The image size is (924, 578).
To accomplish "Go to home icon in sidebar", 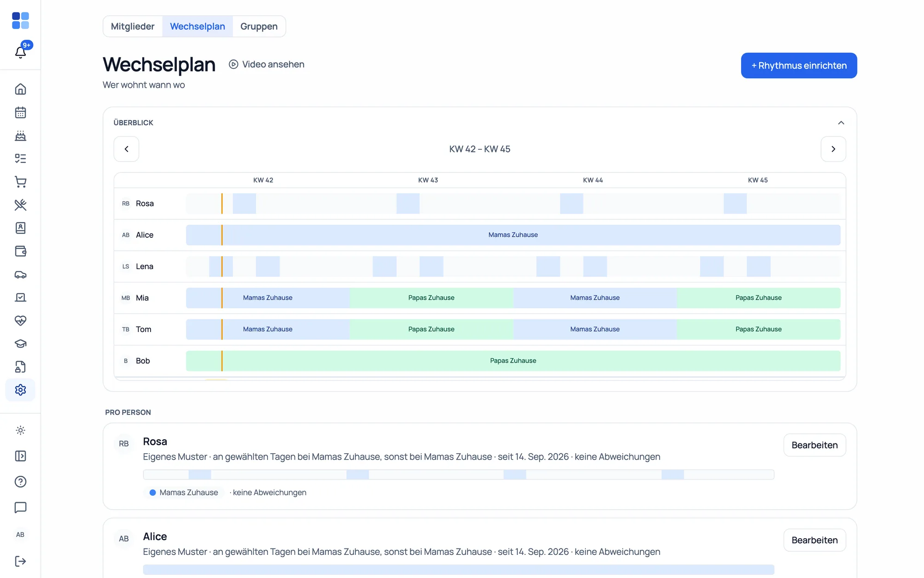I will [x=20, y=89].
